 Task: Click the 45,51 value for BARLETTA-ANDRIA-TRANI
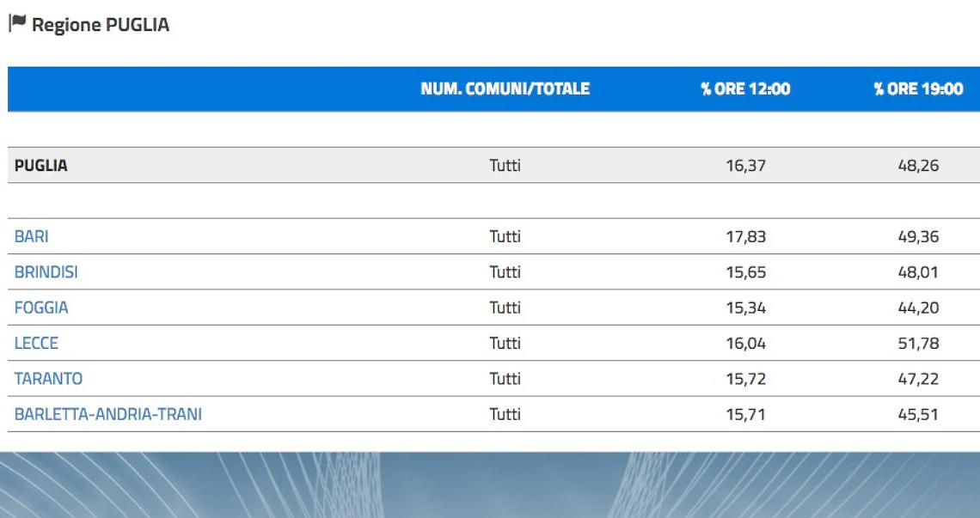pos(918,414)
